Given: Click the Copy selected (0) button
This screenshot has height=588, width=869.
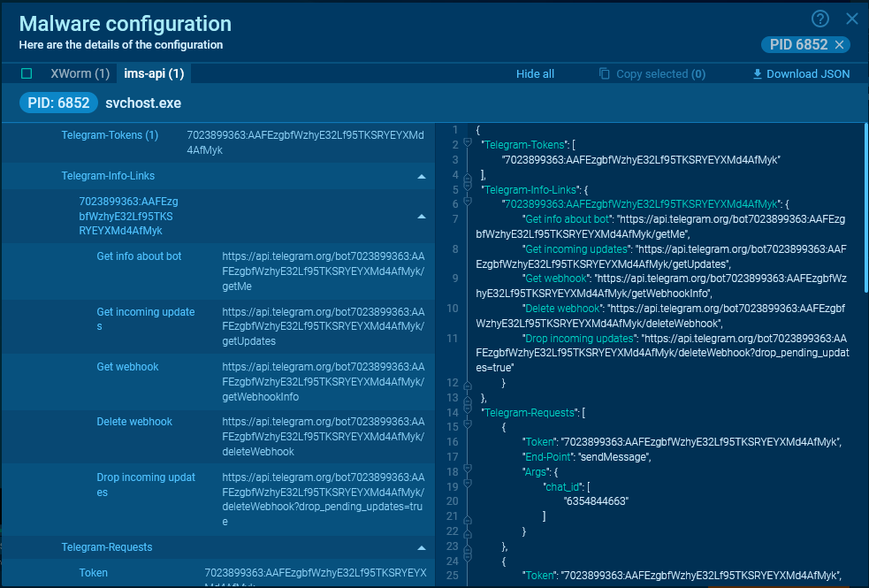Looking at the screenshot, I should tap(660, 74).
